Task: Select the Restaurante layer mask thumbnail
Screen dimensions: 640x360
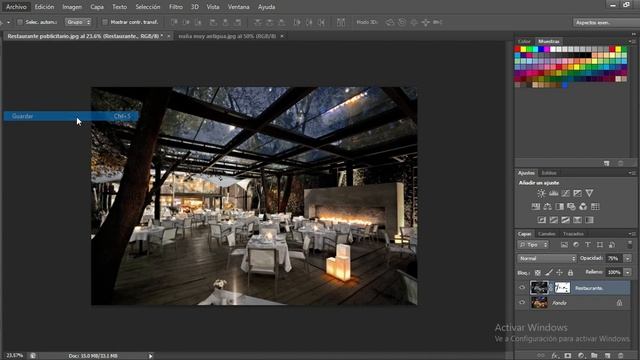Action: tap(562, 288)
